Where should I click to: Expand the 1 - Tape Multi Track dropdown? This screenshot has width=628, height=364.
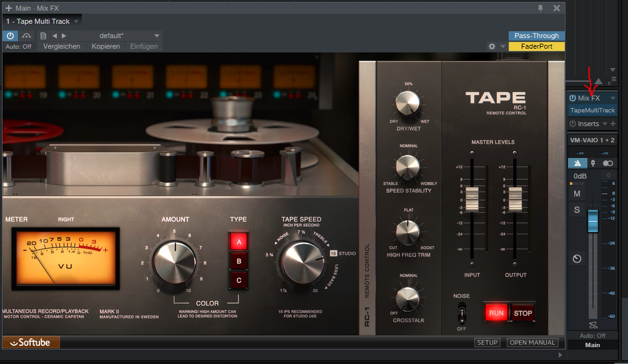[x=76, y=21]
